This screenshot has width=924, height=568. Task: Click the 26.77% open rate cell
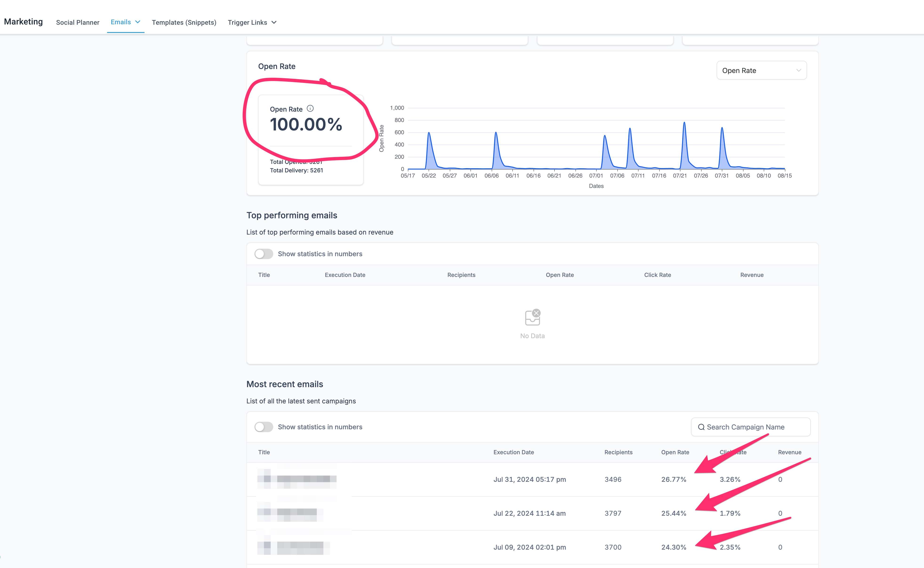(674, 479)
